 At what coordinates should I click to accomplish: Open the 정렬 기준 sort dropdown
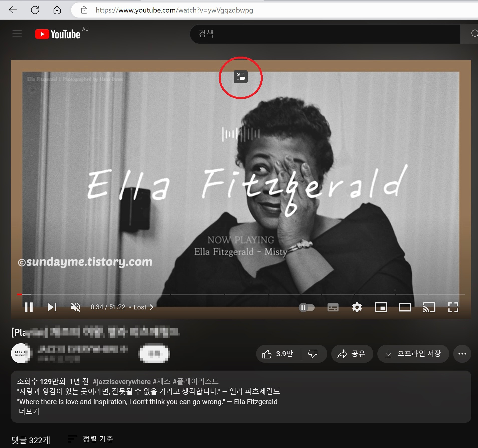pos(91,439)
